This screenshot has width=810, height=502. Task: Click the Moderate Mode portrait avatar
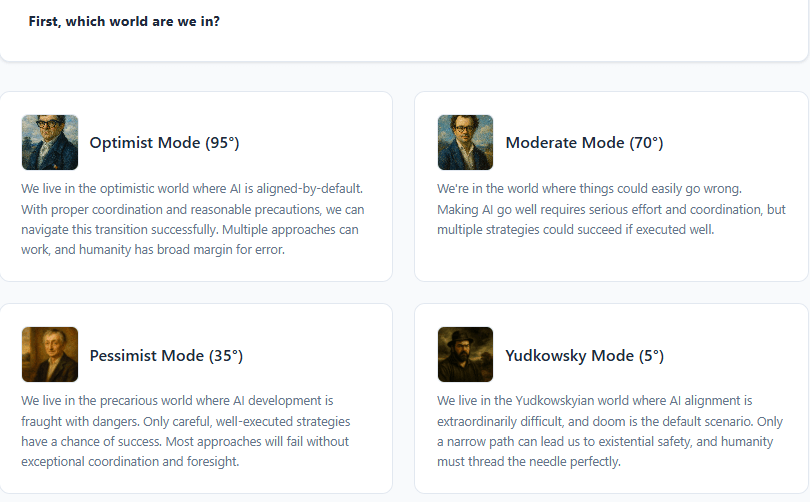coord(465,142)
